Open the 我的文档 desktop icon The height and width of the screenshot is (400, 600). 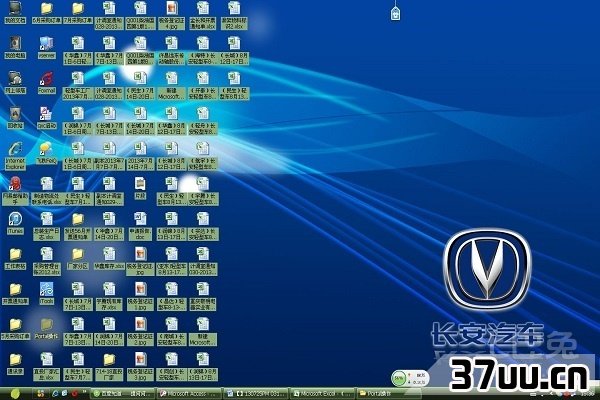(x=15, y=12)
